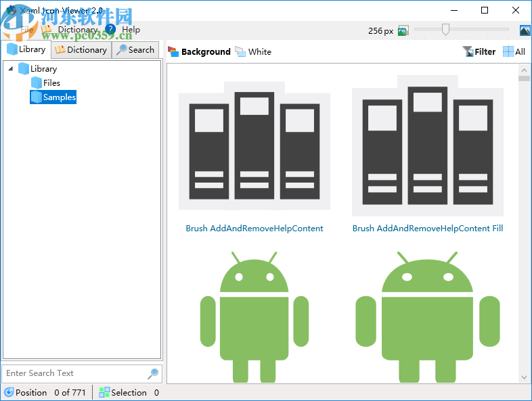The width and height of the screenshot is (532, 401).
Task: Click the scrollbar down arrow
Action: click(524, 377)
